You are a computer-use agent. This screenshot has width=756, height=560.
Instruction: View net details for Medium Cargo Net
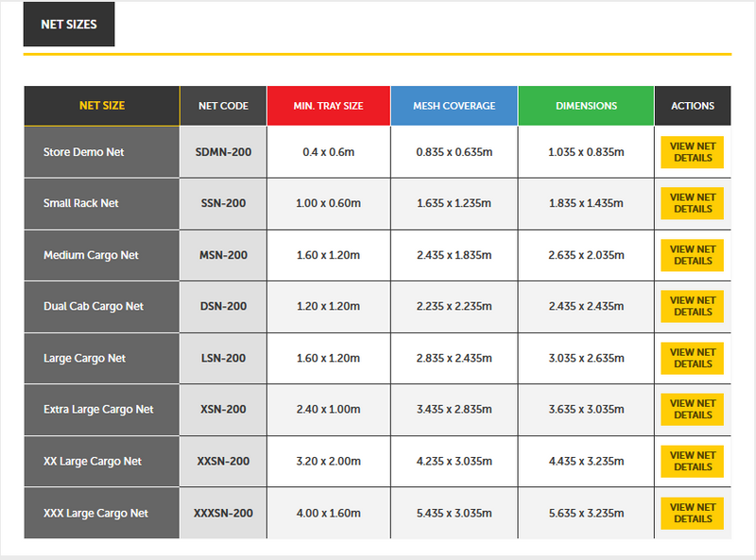[692, 255]
